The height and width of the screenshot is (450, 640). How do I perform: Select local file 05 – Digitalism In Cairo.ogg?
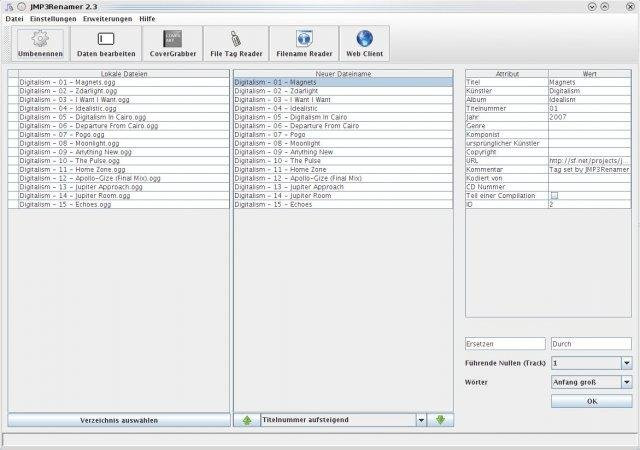click(124, 117)
